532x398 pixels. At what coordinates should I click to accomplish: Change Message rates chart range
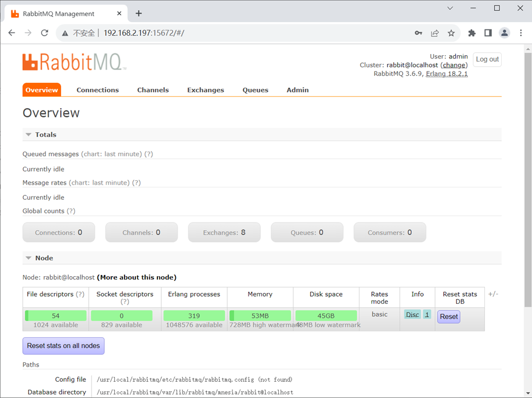point(99,182)
